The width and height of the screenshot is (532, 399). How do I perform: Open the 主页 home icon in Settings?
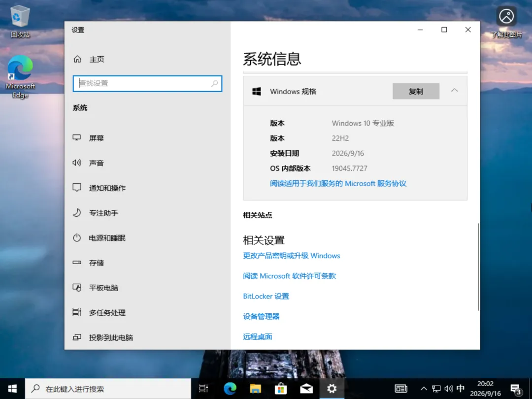[x=77, y=59]
